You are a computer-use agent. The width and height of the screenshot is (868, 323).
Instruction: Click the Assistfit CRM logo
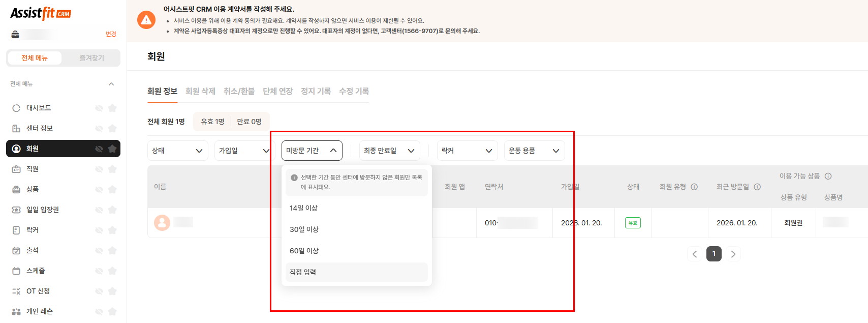(41, 13)
